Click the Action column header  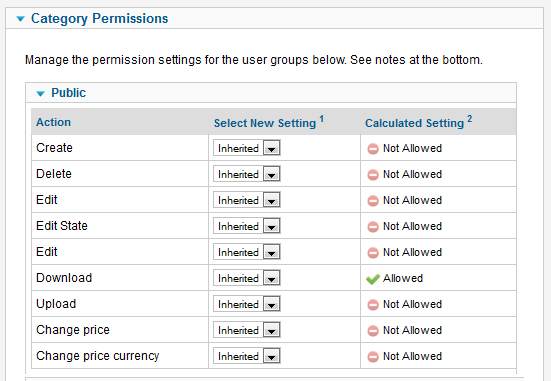(53, 122)
